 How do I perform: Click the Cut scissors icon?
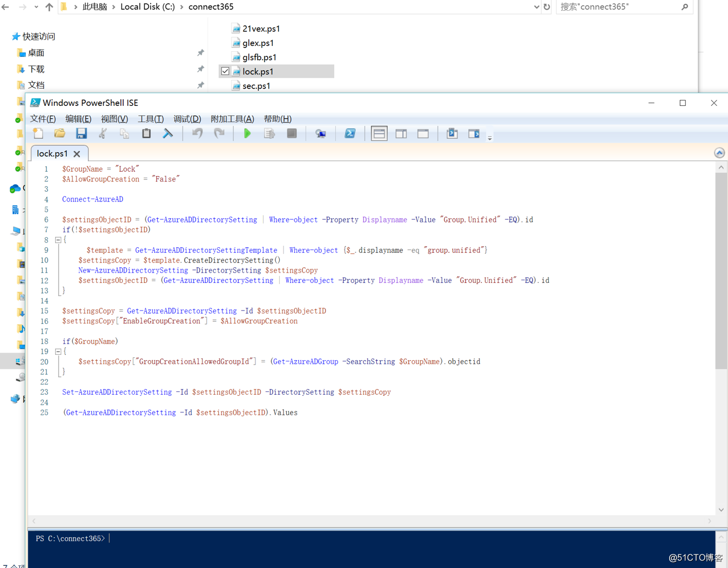[103, 133]
